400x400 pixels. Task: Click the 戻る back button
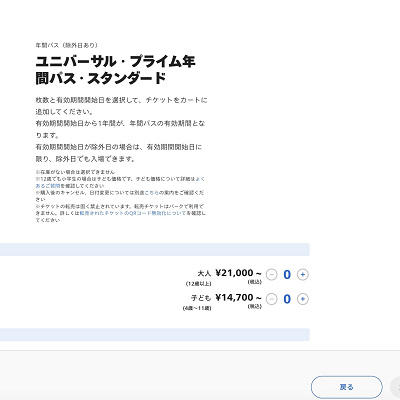coord(347,387)
